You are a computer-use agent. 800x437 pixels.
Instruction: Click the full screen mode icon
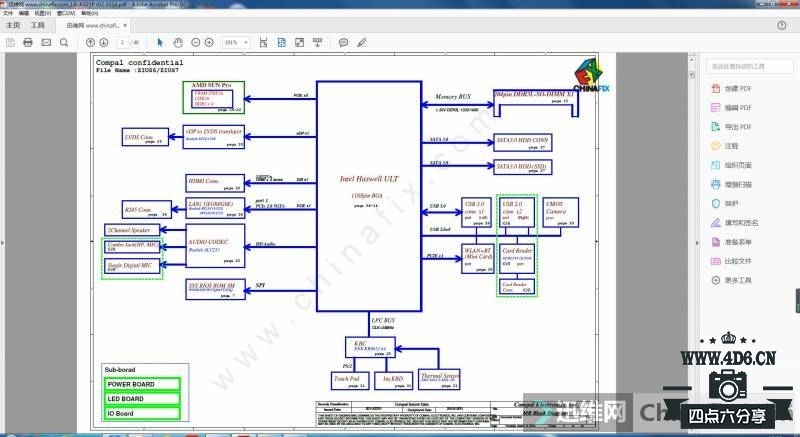[x=299, y=42]
